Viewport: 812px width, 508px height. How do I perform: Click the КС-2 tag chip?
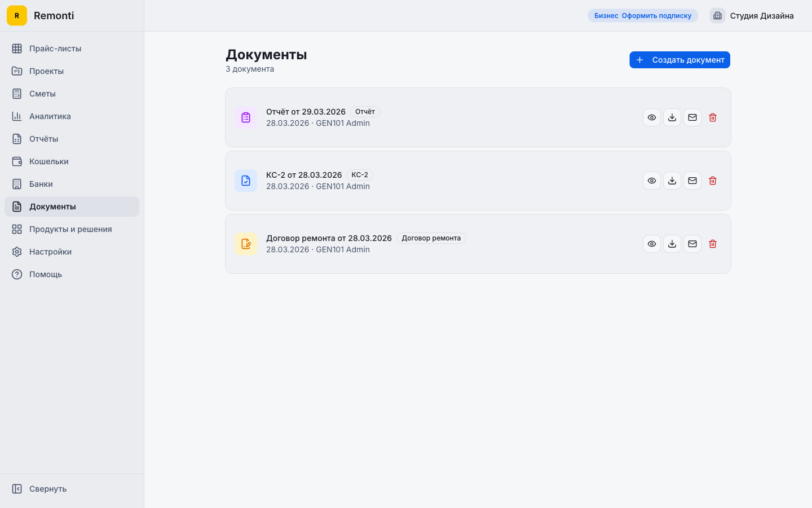coord(360,175)
